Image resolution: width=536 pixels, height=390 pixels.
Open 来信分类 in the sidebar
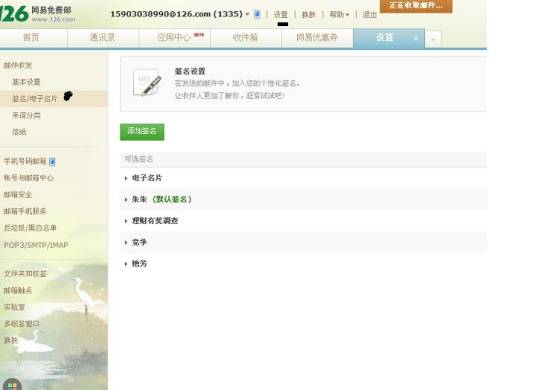(x=26, y=116)
